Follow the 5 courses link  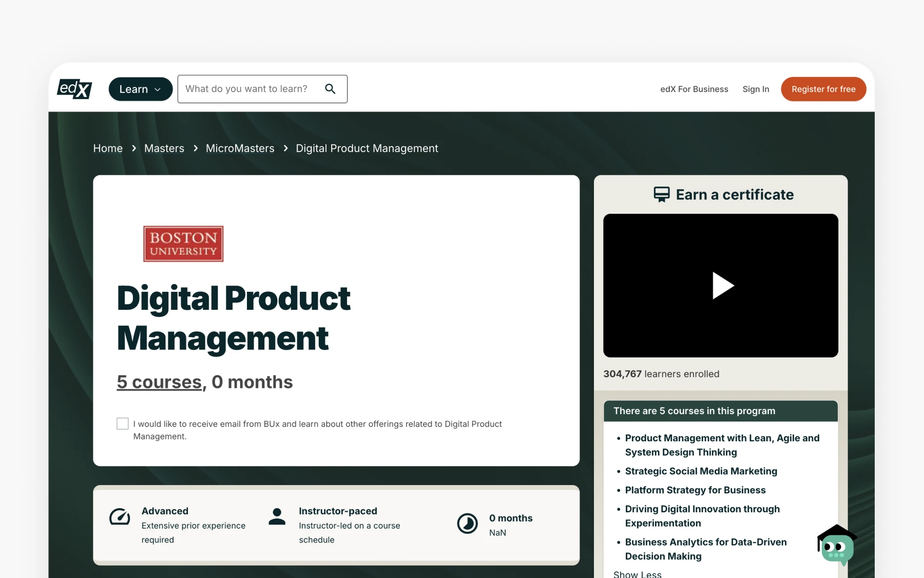point(159,382)
